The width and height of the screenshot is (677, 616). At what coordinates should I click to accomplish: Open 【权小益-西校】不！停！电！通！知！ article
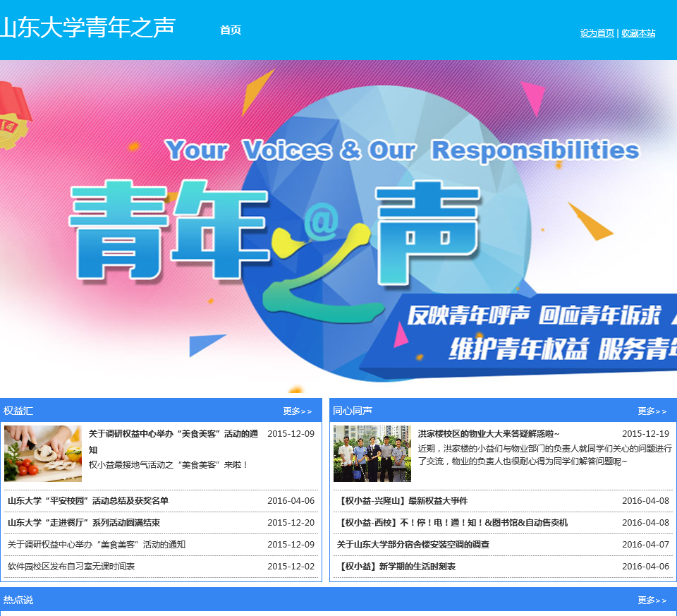coord(453,523)
